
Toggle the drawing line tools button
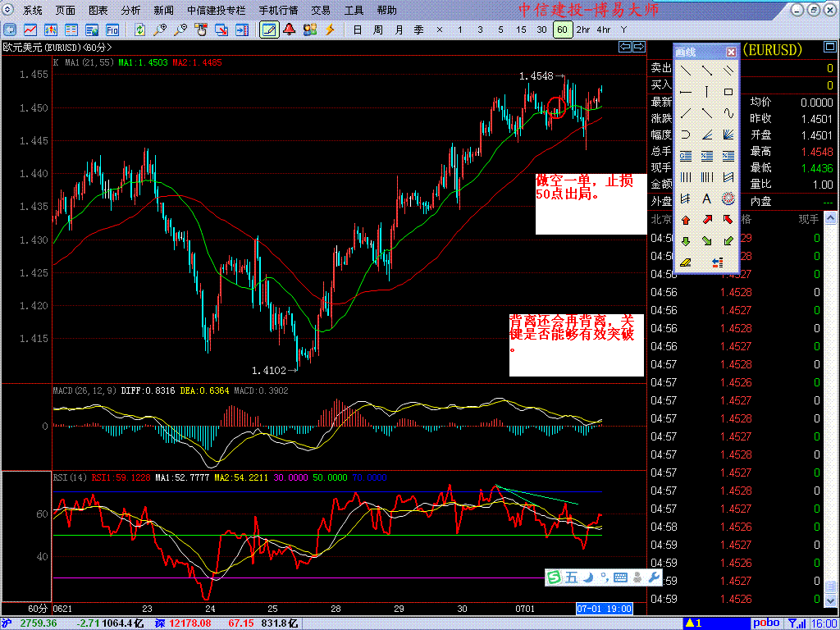point(269,30)
